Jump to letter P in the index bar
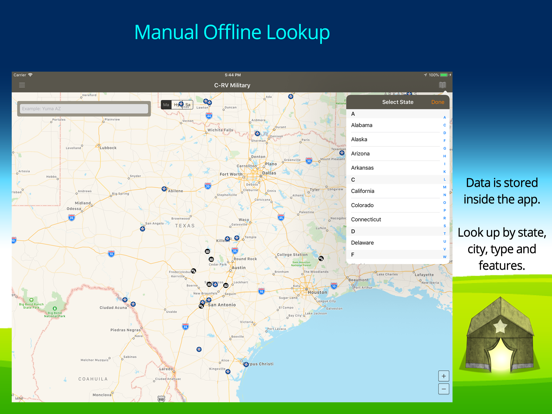The height and width of the screenshot is (414, 552). 445,210
